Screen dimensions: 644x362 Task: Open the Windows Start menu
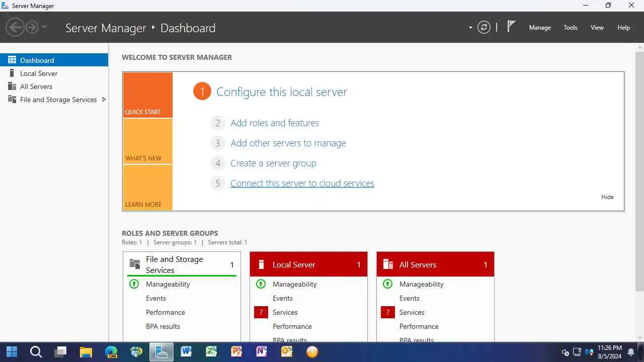pyautogui.click(x=12, y=351)
